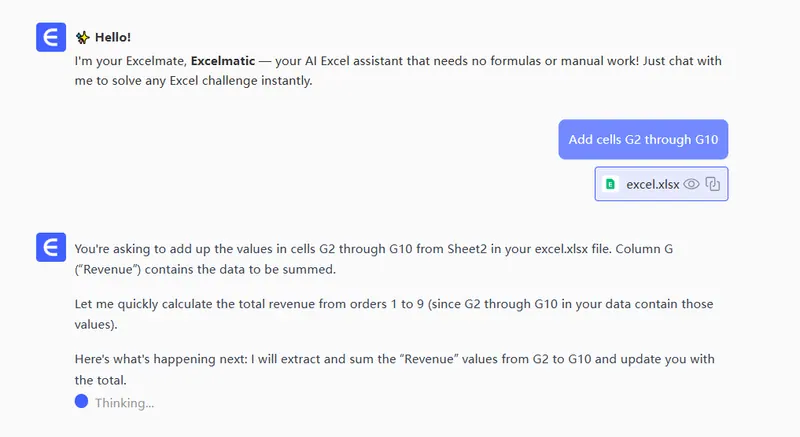Click the Excelmatic avatar beside the Hello greeting
This screenshot has height=437, width=800.
[50, 38]
